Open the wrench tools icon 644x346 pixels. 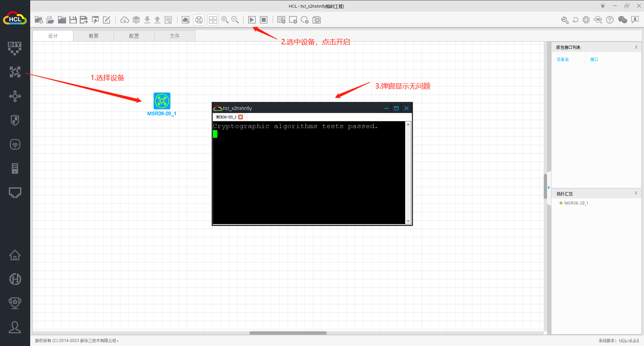click(x=565, y=20)
